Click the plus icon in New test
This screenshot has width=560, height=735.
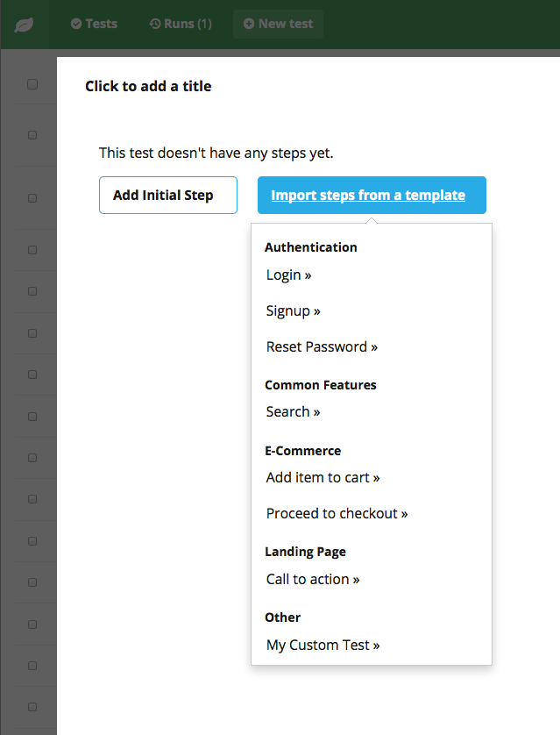click(x=249, y=24)
